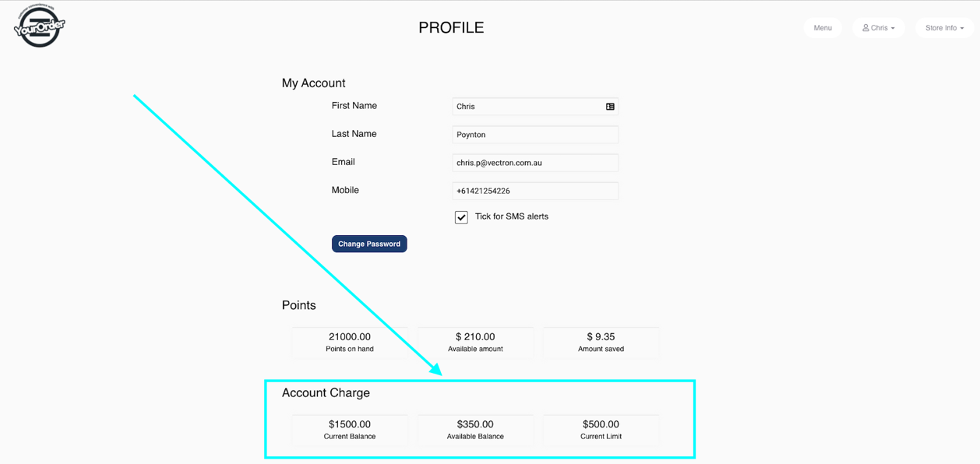The height and width of the screenshot is (464, 980).
Task: Click the Amount saved card
Action: 601,343
